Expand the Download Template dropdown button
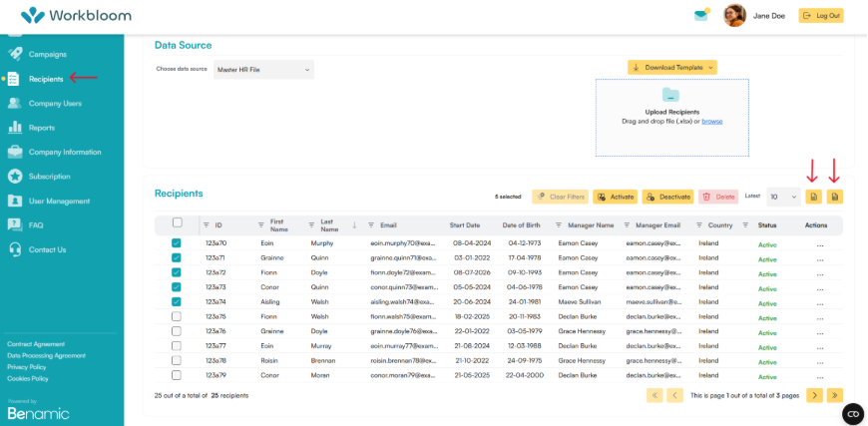Image resolution: width=868 pixels, height=426 pixels. [672, 68]
